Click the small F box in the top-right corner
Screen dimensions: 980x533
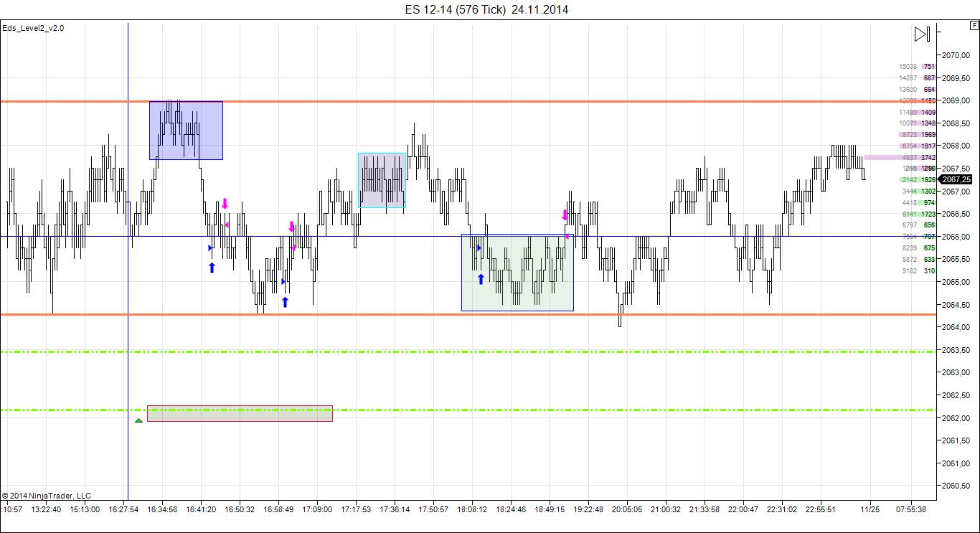pyautogui.click(x=974, y=26)
